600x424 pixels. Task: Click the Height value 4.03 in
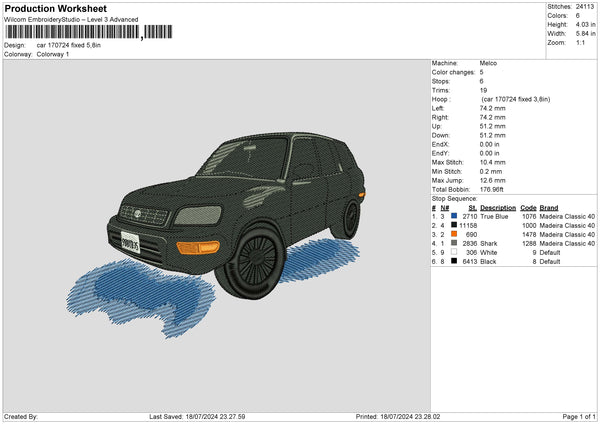585,24
